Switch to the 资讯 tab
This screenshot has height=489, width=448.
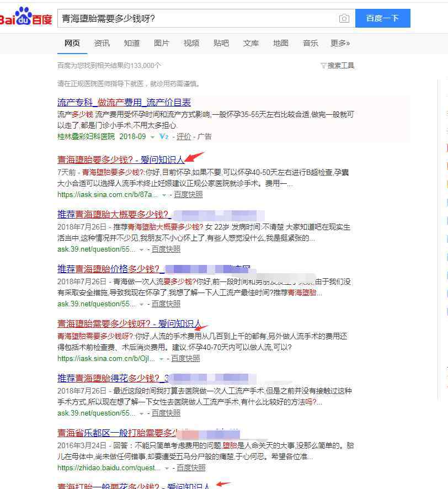pos(102,43)
